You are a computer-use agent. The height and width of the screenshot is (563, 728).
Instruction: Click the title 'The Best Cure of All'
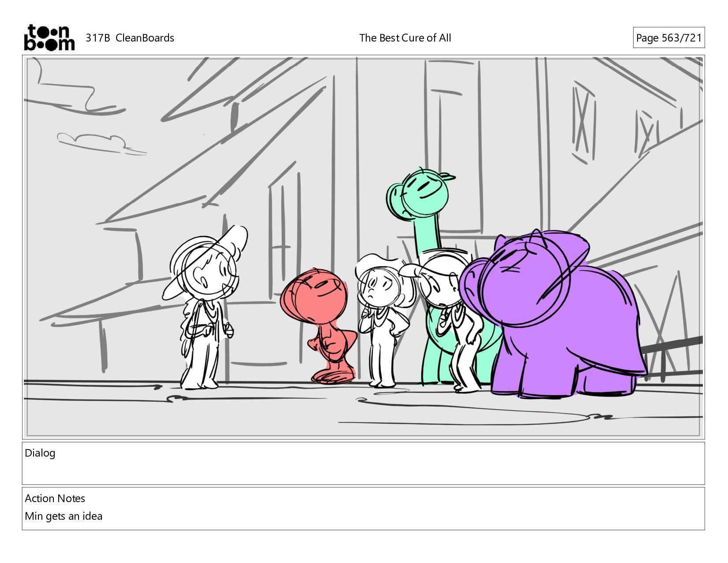click(405, 38)
